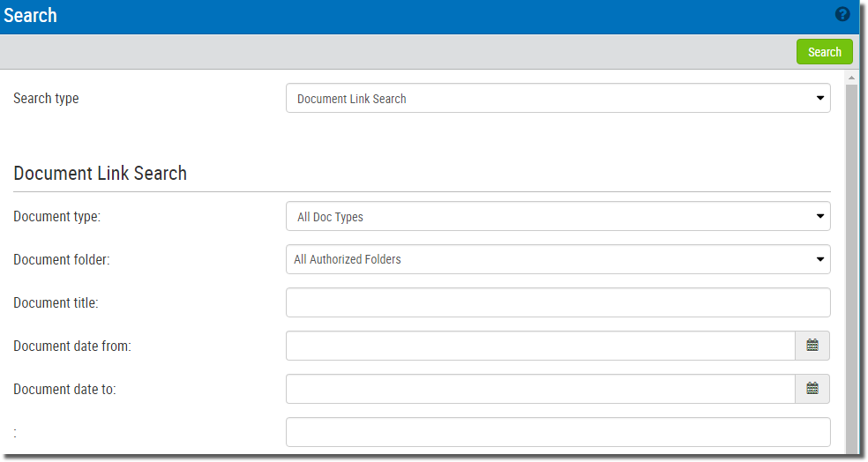
Task: Click the Document Link Search section heading
Action: [101, 173]
